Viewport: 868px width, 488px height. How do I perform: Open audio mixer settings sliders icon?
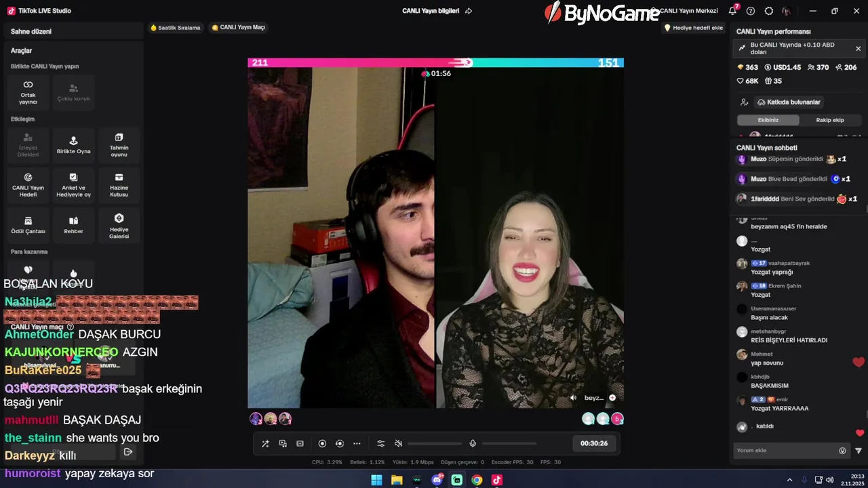tap(380, 443)
